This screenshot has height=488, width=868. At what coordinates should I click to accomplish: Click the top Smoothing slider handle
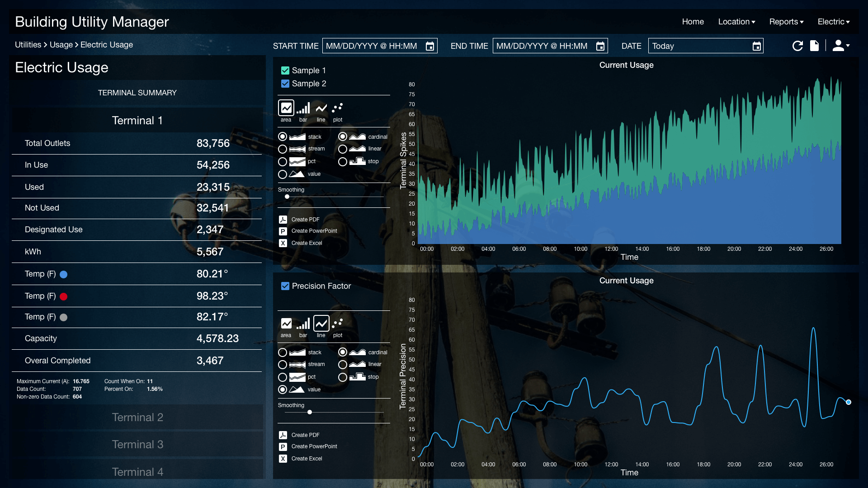287,197
